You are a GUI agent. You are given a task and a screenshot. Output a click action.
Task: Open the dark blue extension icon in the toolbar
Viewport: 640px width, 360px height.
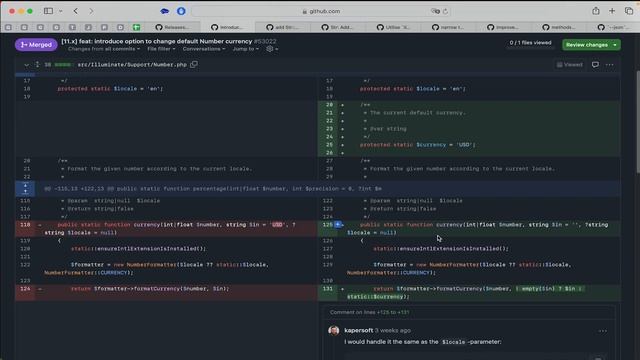(164, 11)
